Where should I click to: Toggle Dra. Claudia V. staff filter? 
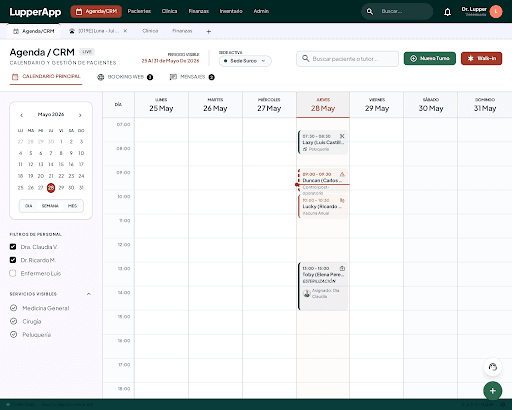click(x=13, y=247)
